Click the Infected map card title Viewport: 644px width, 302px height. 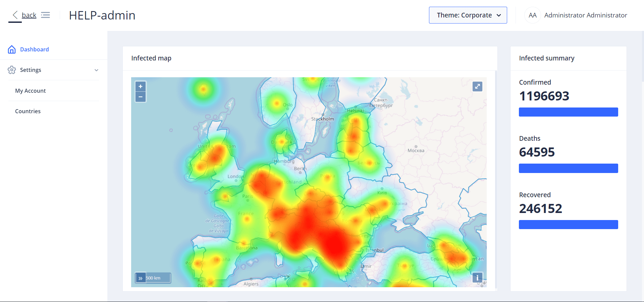pos(151,58)
